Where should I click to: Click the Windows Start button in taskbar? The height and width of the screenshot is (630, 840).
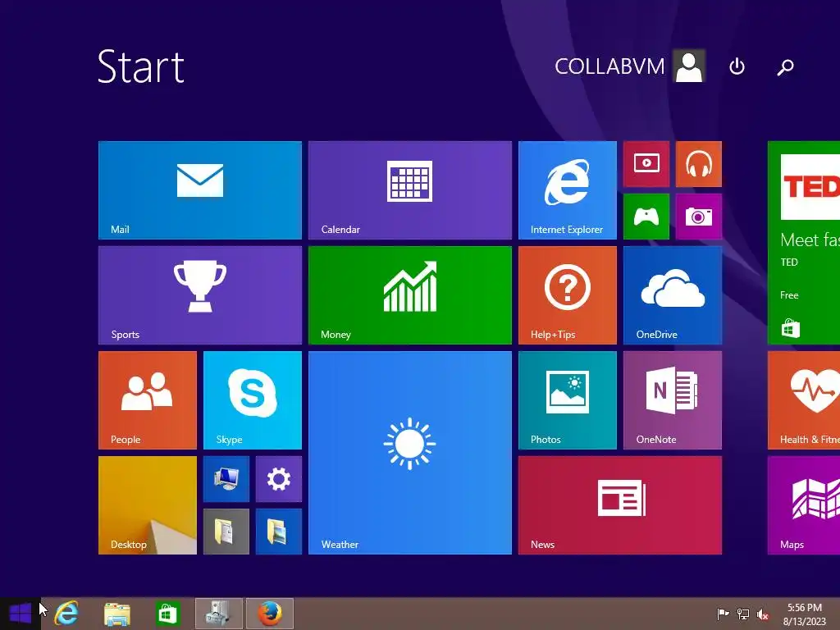pos(21,614)
